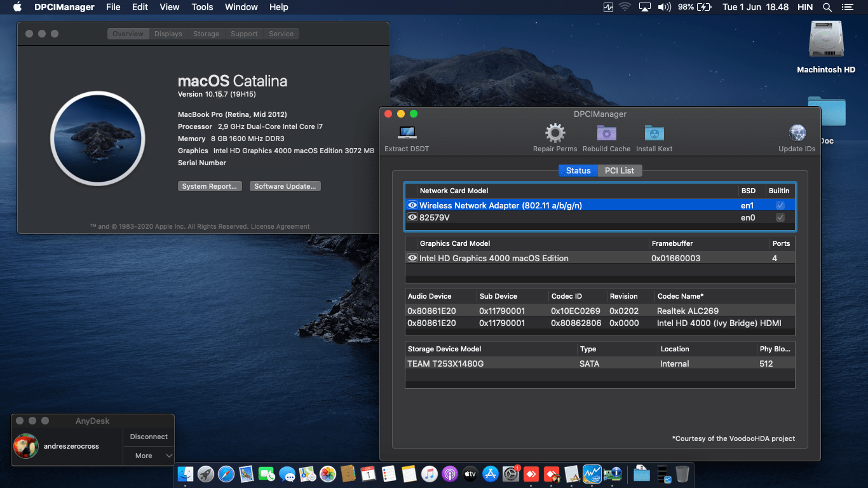
Task: Open the Window menu
Action: point(241,7)
